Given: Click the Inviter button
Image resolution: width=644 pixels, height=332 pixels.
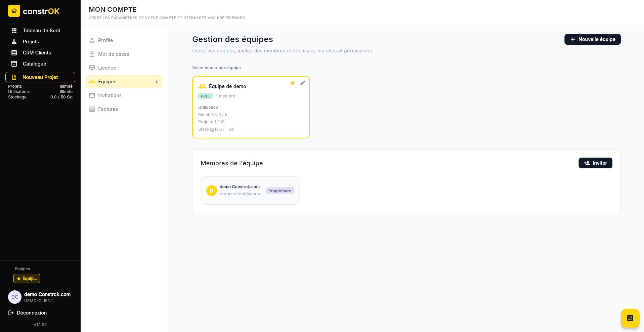Looking at the screenshot, I should 595,163.
